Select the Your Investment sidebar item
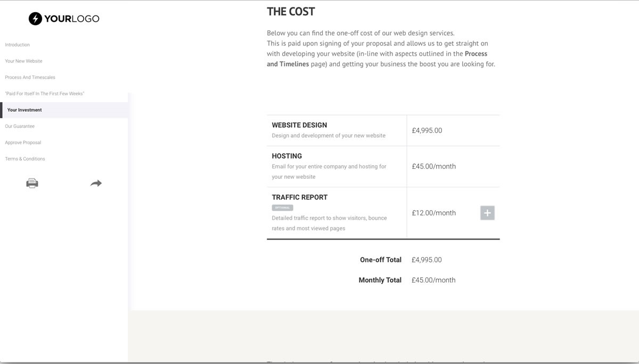Image resolution: width=639 pixels, height=364 pixels. [24, 110]
